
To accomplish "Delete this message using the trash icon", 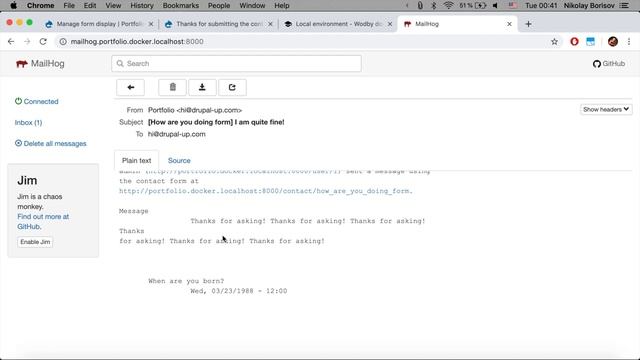I will [x=172, y=87].
